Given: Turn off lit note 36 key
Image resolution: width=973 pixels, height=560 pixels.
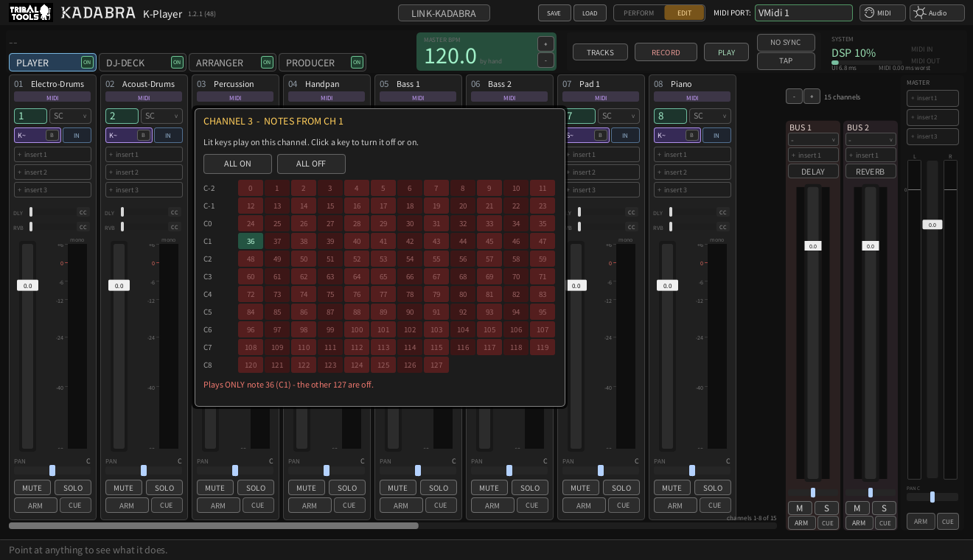Looking at the screenshot, I should [x=251, y=241].
